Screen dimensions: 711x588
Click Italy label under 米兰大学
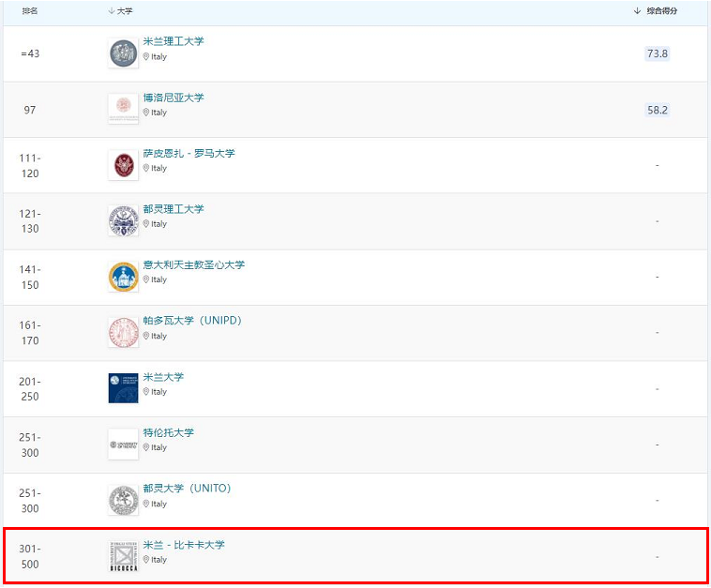(x=159, y=391)
